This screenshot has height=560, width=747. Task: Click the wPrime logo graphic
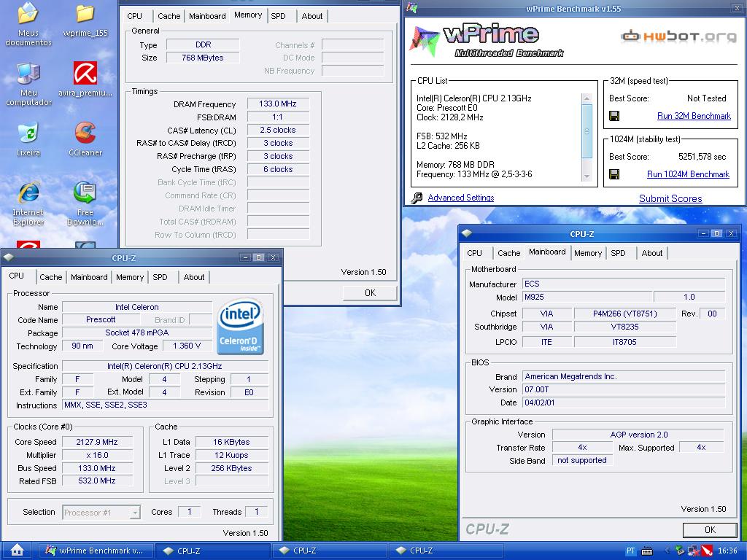[x=487, y=41]
